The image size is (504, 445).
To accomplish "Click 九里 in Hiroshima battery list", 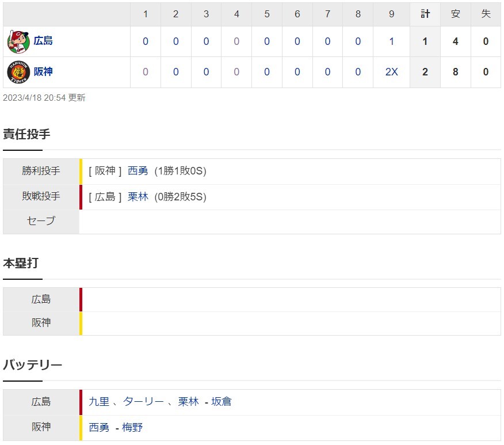I will (99, 402).
